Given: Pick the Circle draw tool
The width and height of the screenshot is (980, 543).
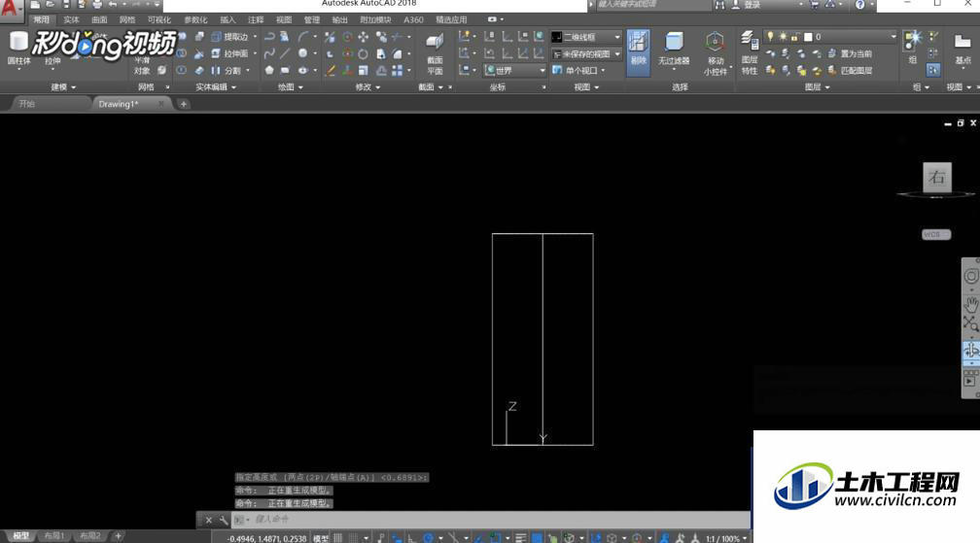Looking at the screenshot, I should (302, 53).
